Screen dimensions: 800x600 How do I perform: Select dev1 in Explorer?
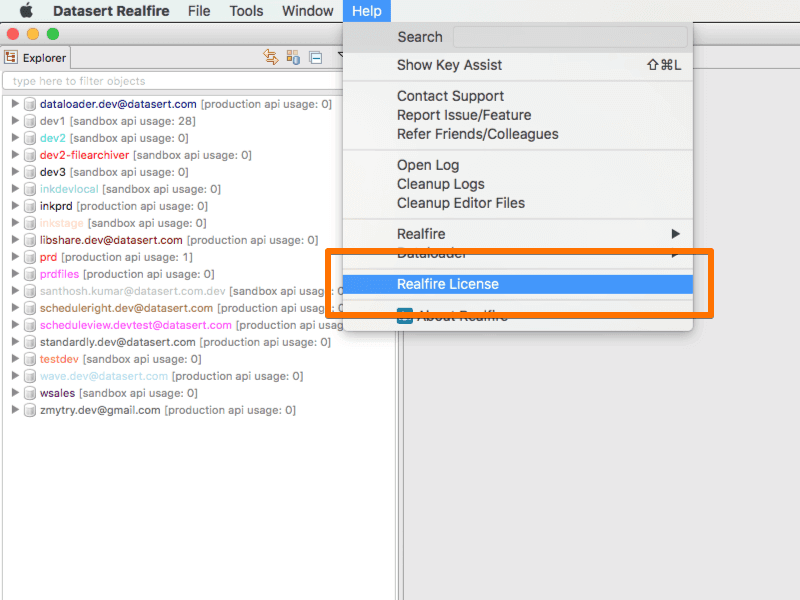click(117, 121)
